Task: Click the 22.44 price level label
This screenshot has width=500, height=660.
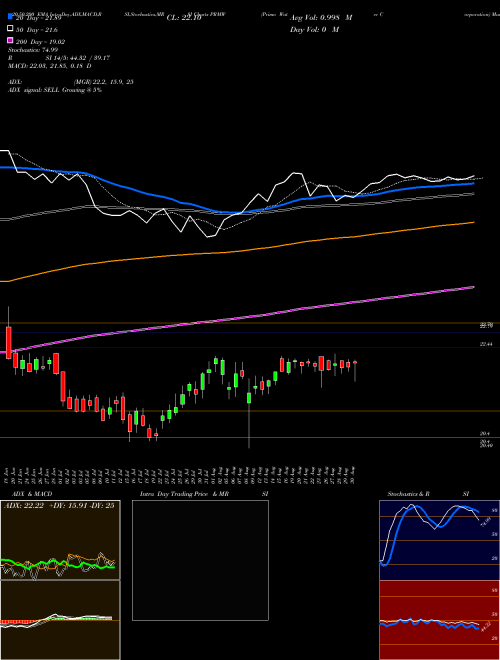Action: point(486,344)
